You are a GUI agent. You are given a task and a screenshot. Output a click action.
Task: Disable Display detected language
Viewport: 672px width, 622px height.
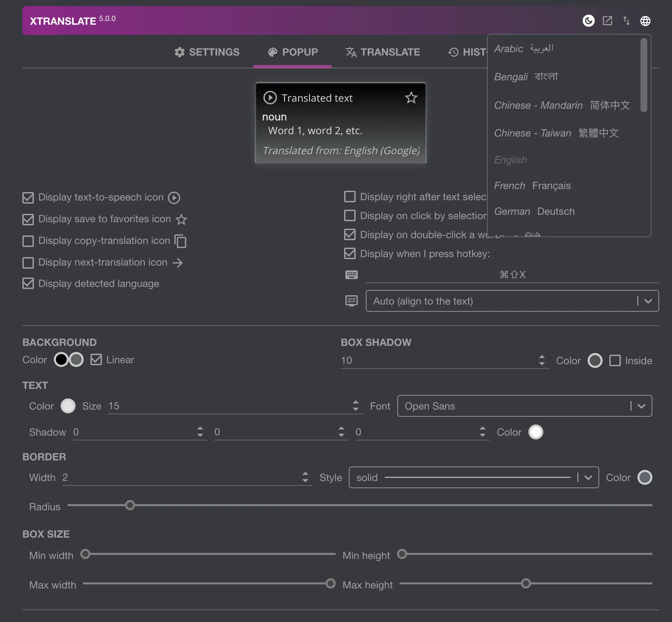tap(28, 284)
